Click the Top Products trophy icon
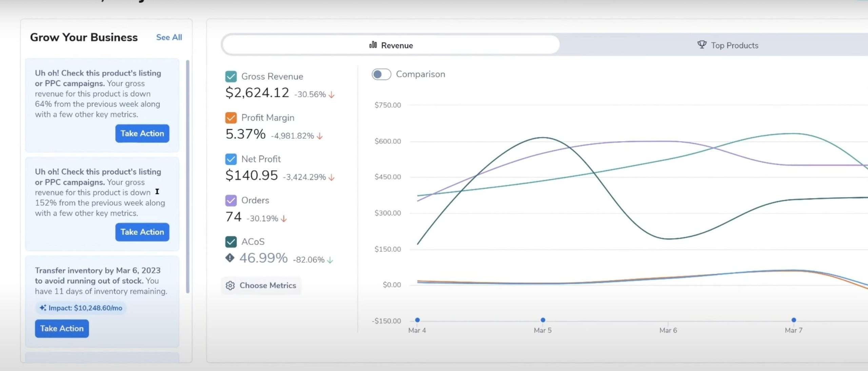868x371 pixels. (x=702, y=45)
